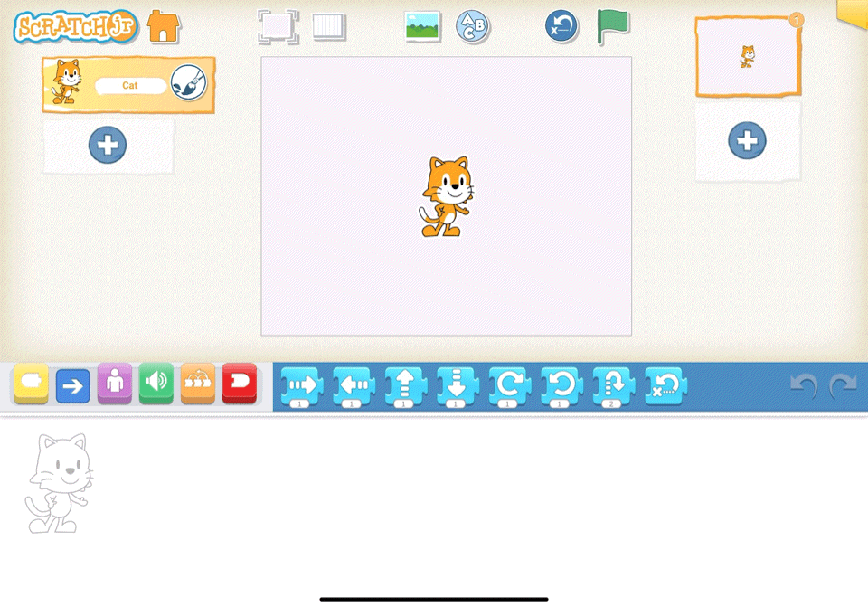Open the yellow triggering blocks category
The height and width of the screenshot is (607, 868).
tap(31, 383)
